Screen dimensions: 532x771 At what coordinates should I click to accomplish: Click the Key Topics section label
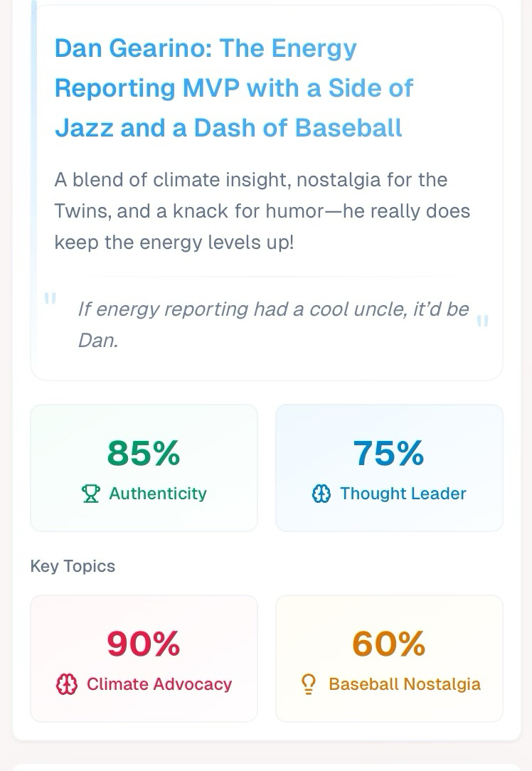[73, 566]
